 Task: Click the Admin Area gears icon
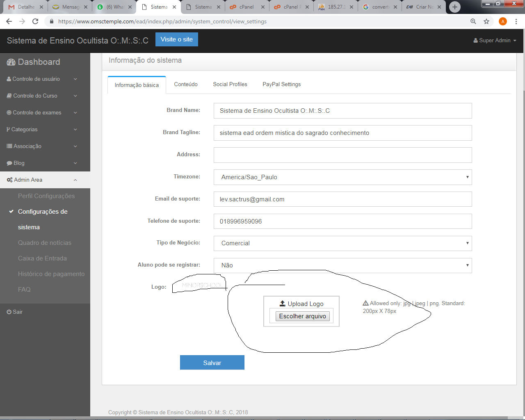pyautogui.click(x=10, y=180)
